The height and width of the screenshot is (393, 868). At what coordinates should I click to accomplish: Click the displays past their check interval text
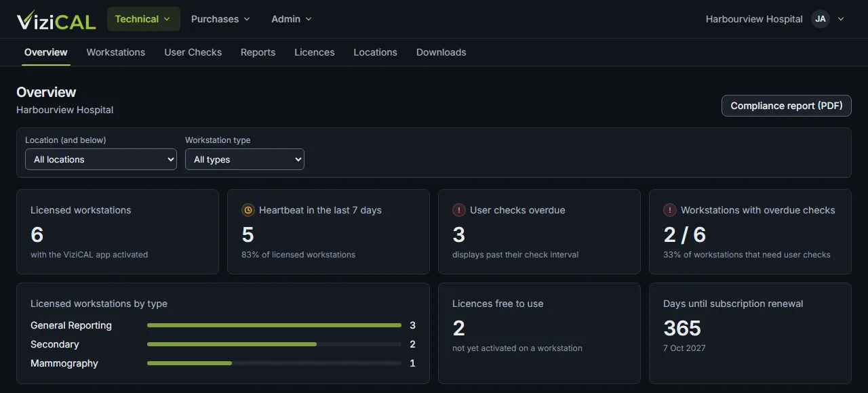(x=515, y=255)
